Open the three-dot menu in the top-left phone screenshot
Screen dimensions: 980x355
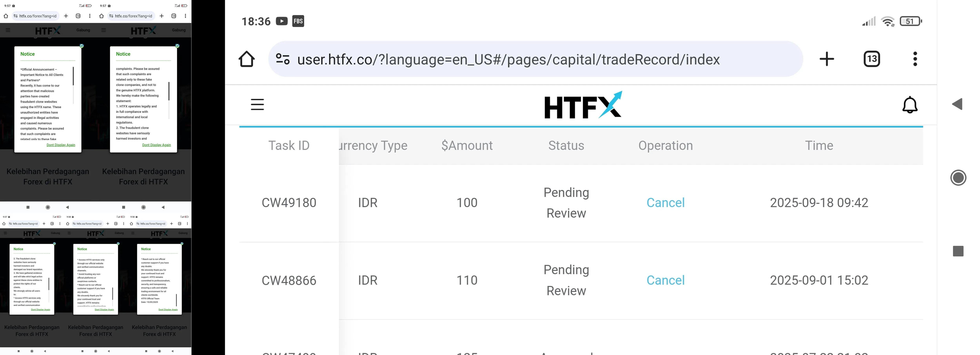[90, 16]
